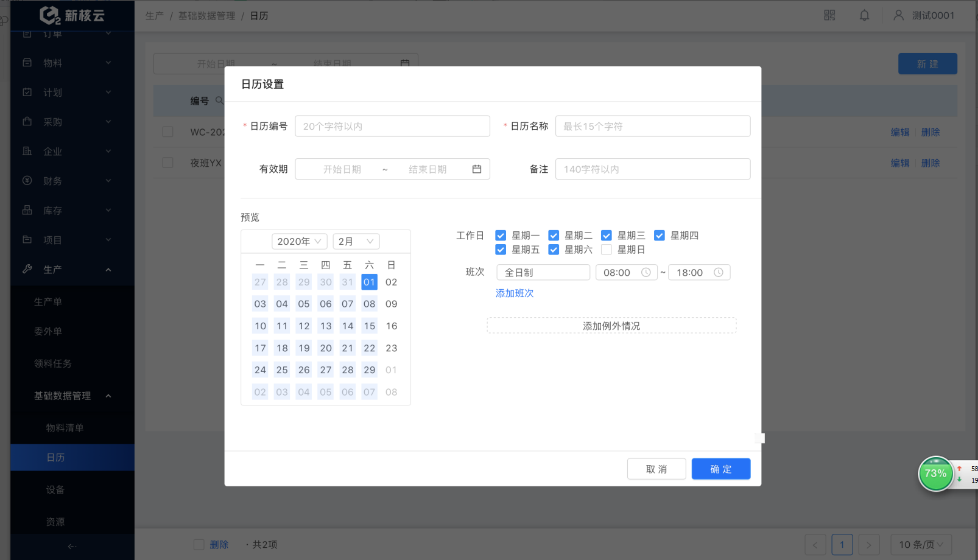The image size is (978, 560).
Task: Open the 2020年 year dropdown
Action: pos(300,242)
